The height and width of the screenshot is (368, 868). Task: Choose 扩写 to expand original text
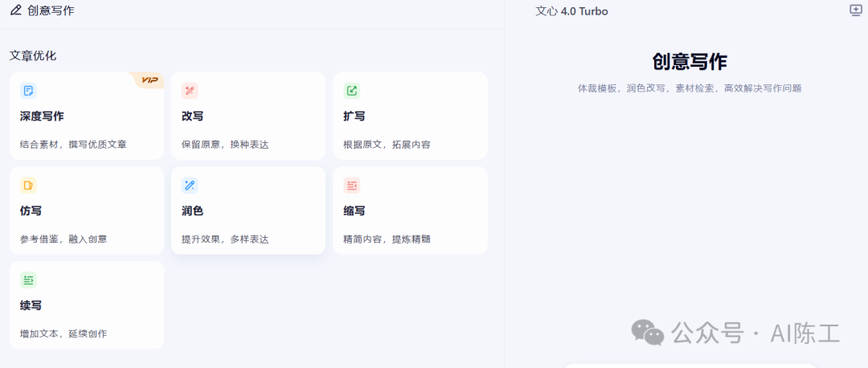pos(354,117)
